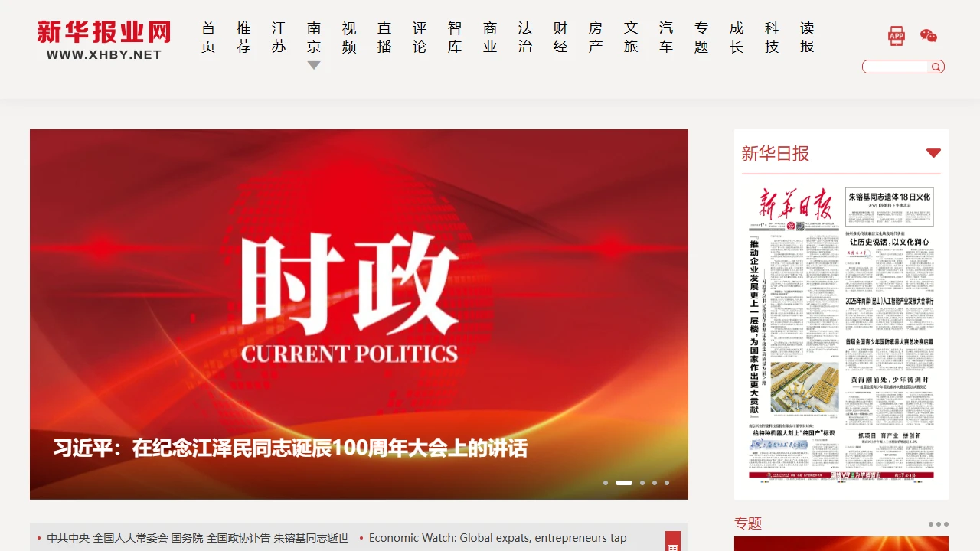Open the 文旅 navigation item
Viewport: 980px width, 551px height.
click(631, 37)
